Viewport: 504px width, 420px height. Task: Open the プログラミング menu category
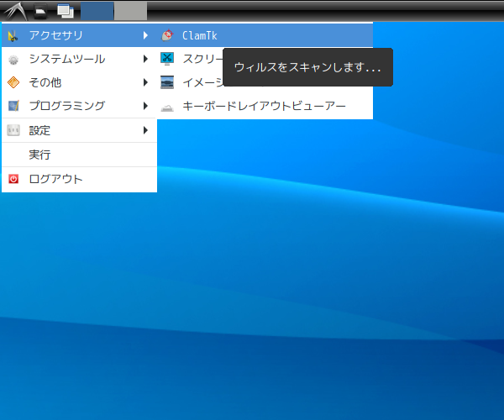pyautogui.click(x=79, y=106)
